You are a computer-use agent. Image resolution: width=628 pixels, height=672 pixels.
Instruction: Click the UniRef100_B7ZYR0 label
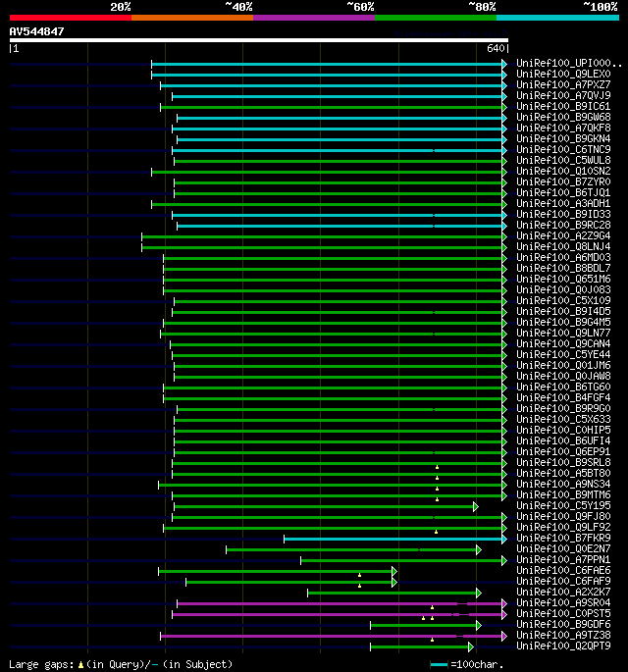tap(563, 181)
